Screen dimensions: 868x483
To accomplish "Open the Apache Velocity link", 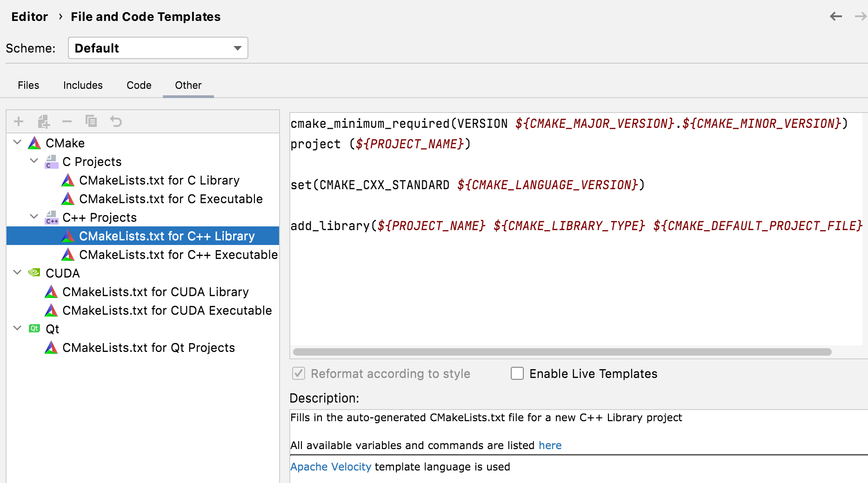I will coord(330,466).
